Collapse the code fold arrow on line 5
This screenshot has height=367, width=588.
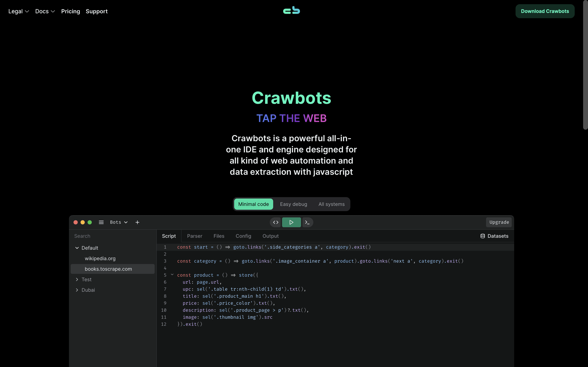coord(172,275)
